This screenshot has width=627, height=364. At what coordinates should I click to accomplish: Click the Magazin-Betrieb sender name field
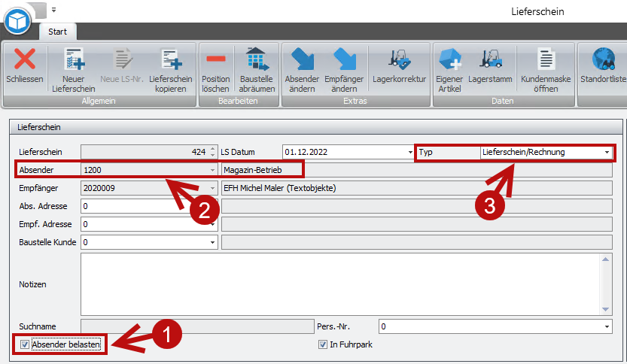[417, 170]
